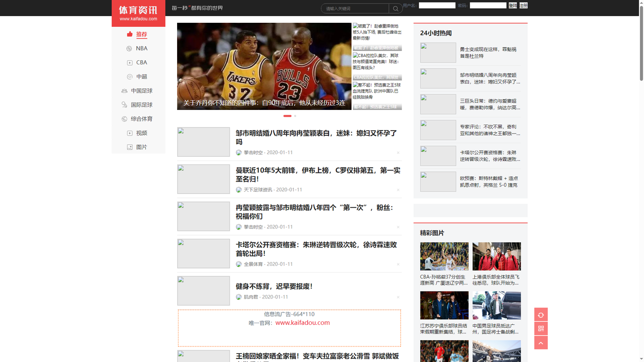Click the 密码 password field
Screen dimensions: 644x362
click(488, 5)
